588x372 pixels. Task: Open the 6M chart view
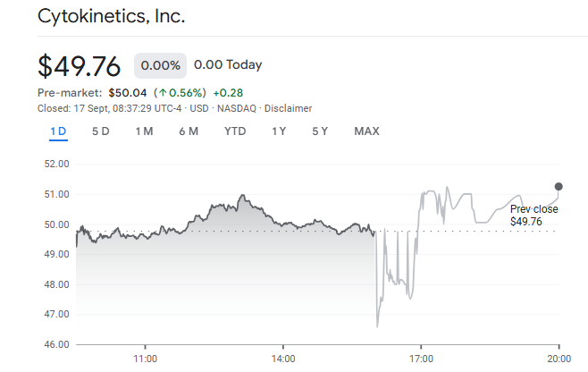189,131
